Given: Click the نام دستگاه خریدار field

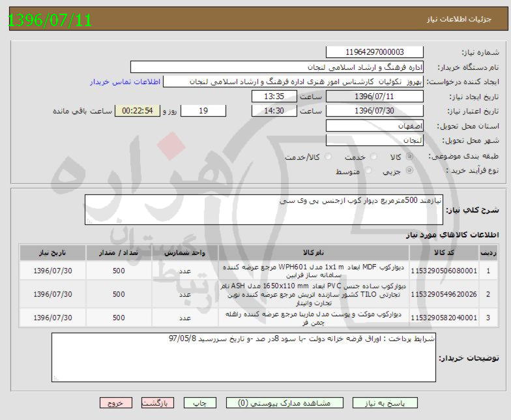Looking at the screenshot, I should click(x=277, y=67).
